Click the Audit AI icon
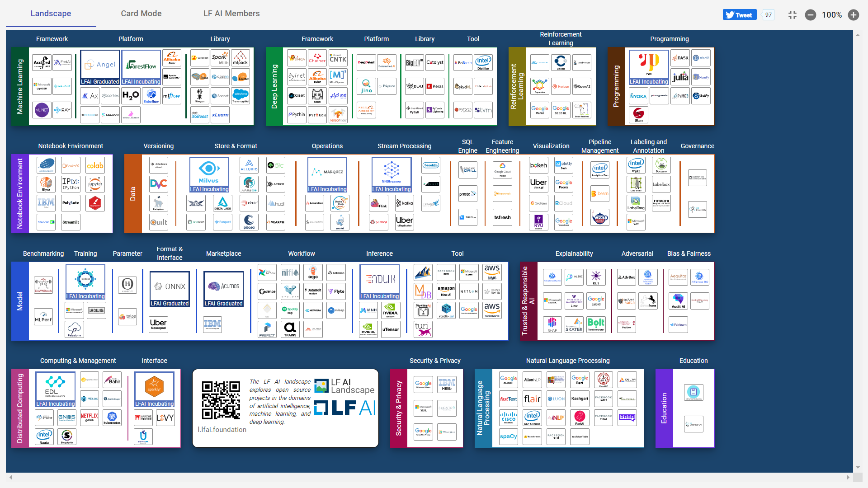 679,301
